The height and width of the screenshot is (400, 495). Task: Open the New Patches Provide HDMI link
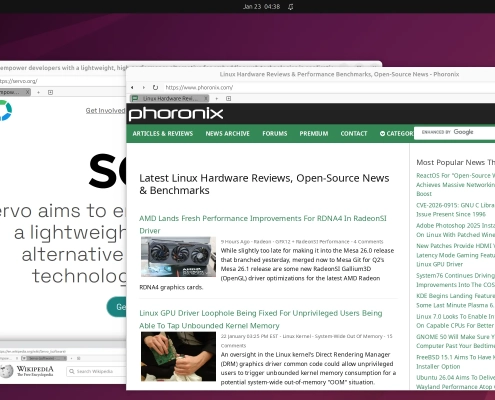tap(455, 255)
